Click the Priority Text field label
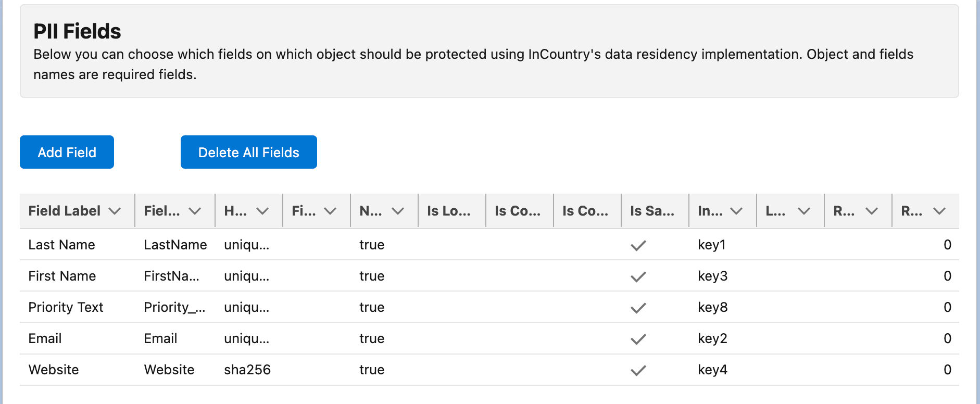The height and width of the screenshot is (404, 980). [66, 307]
